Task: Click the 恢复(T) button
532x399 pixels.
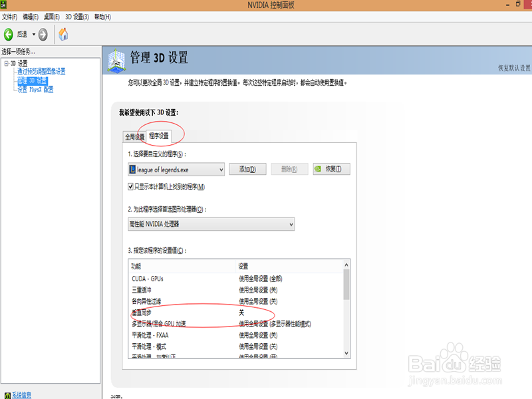Action: (x=331, y=169)
